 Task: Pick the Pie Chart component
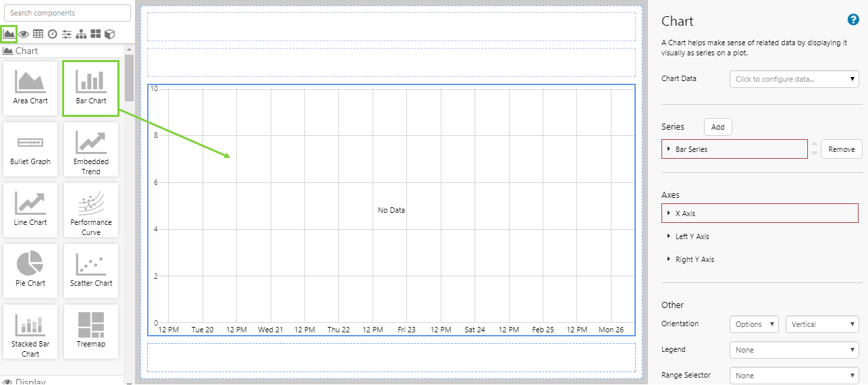click(30, 267)
